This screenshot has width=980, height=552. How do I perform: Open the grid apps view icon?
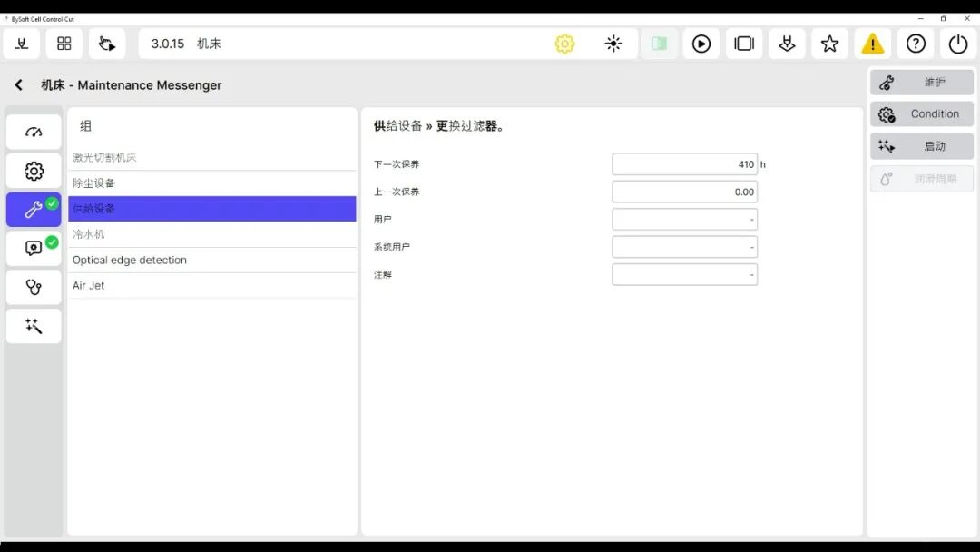coord(64,44)
